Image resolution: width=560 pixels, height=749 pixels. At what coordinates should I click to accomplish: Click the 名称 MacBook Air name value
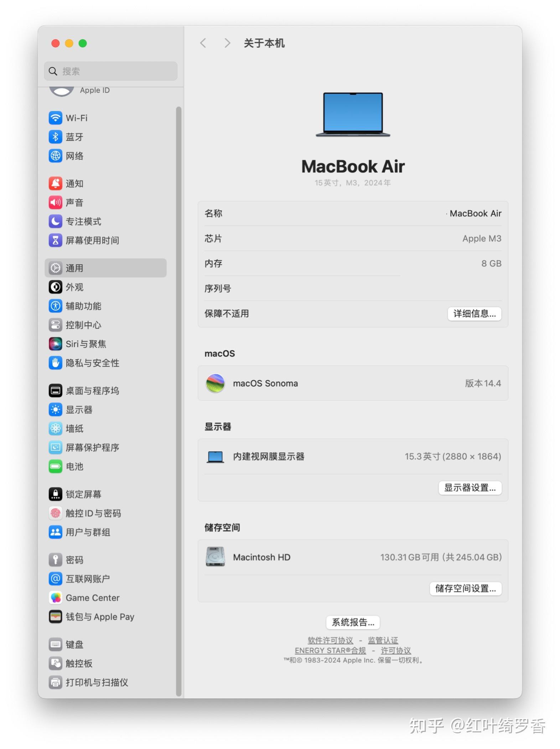pos(475,213)
